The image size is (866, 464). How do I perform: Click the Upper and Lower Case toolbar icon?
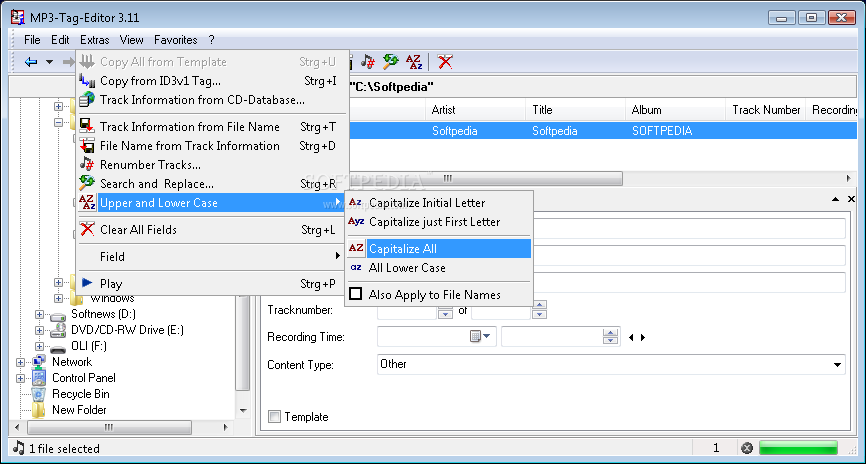pyautogui.click(x=414, y=62)
